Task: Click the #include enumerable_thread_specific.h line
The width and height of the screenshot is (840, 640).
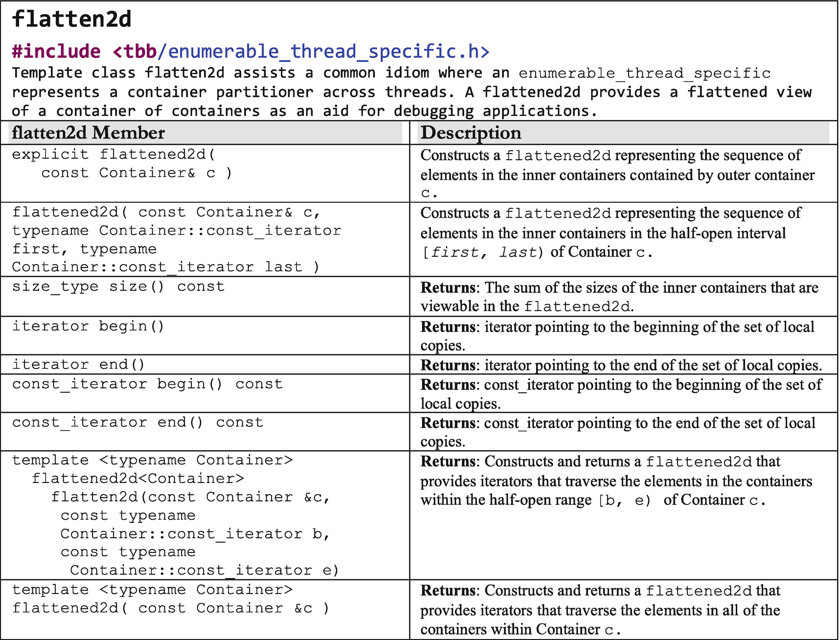Action: [250, 51]
